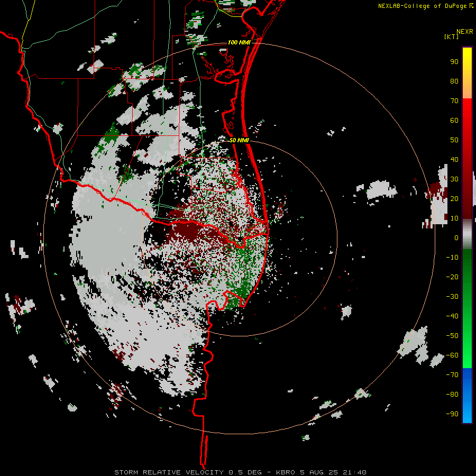The height and width of the screenshot is (476, 476).
Task: Click the 5 AUG 25 21:40 timestamp
Action: pos(333,472)
